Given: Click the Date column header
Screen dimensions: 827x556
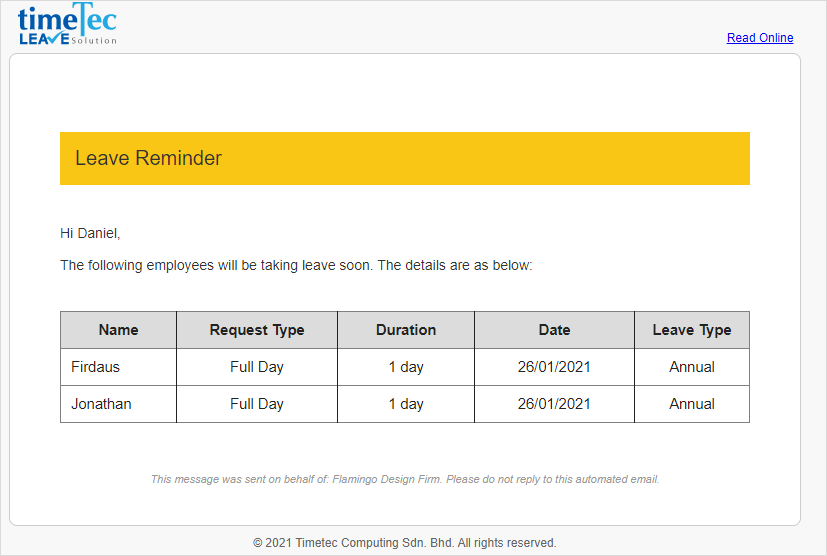Looking at the screenshot, I should [x=554, y=330].
